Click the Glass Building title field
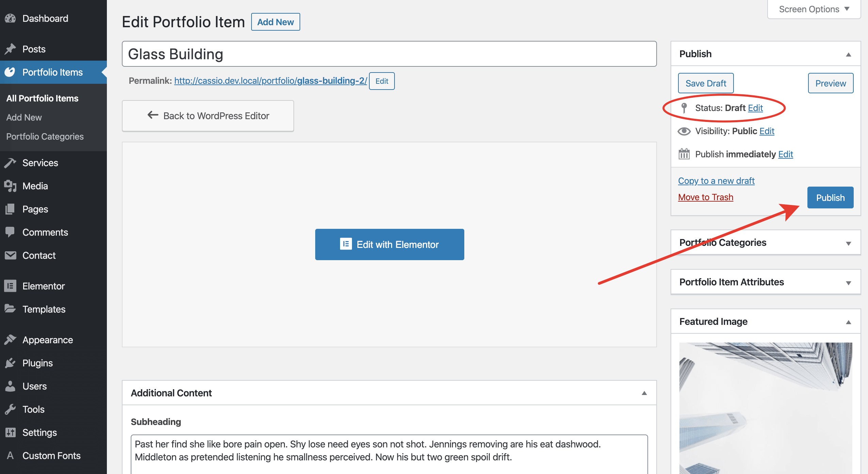The width and height of the screenshot is (868, 474). point(389,54)
